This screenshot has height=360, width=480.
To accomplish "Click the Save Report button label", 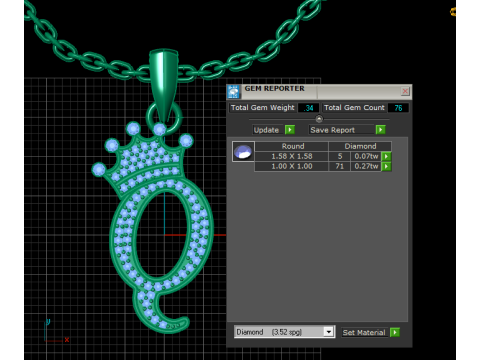I will click(342, 130).
